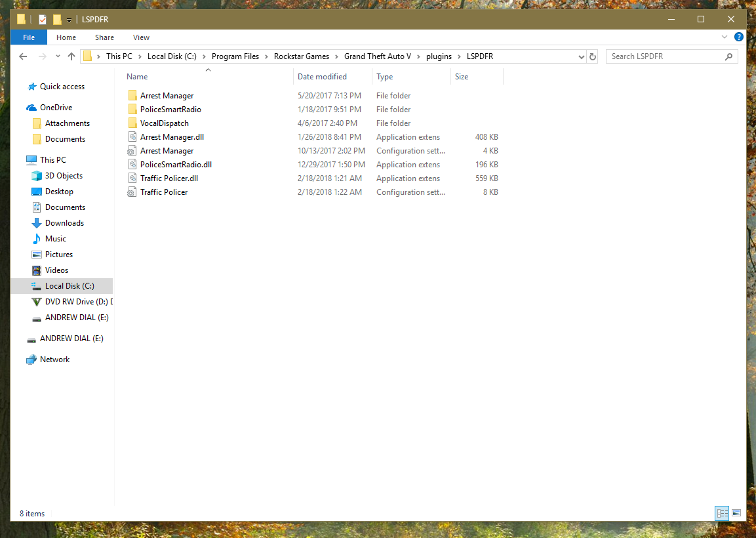
Task: Click the Back navigation arrow
Action: 23,56
